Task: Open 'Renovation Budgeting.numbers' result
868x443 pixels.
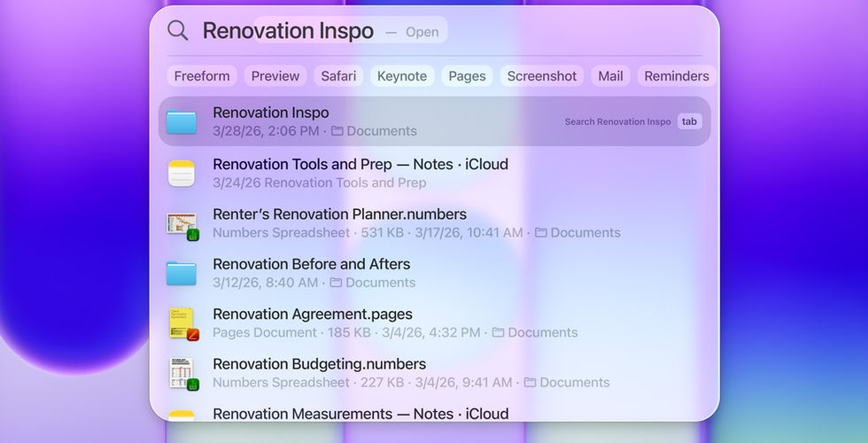Action: (320, 364)
